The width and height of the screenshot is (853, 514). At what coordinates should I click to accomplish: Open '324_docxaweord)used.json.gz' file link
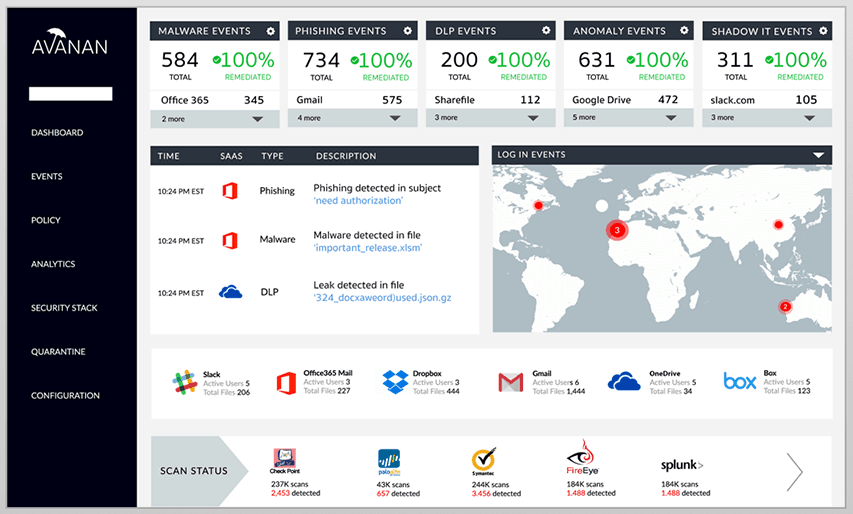382,298
